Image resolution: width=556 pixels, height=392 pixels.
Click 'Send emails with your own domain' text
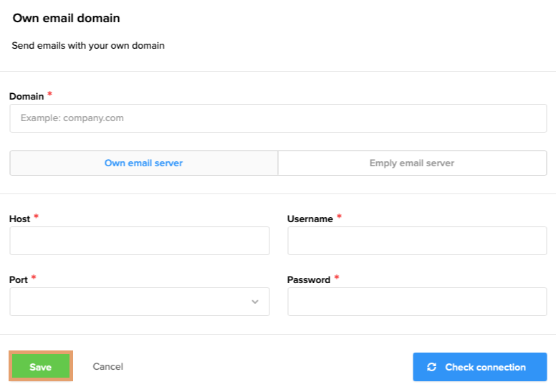[x=88, y=46]
